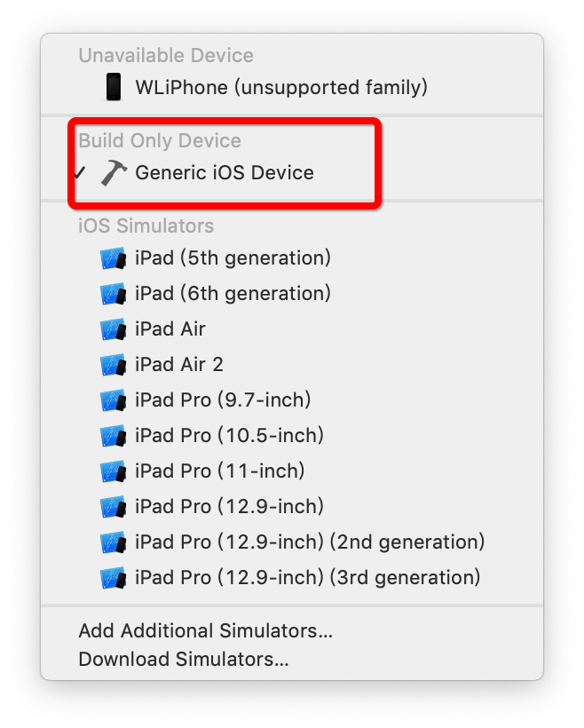Pick iPad Pro (12.9-inch) (2nd generation)
This screenshot has width=584, height=728.
[310, 542]
